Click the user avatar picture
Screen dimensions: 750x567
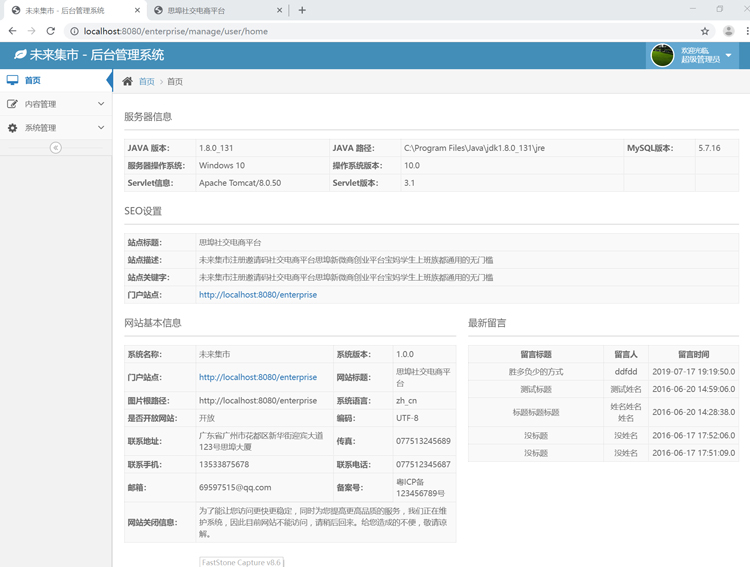662,55
